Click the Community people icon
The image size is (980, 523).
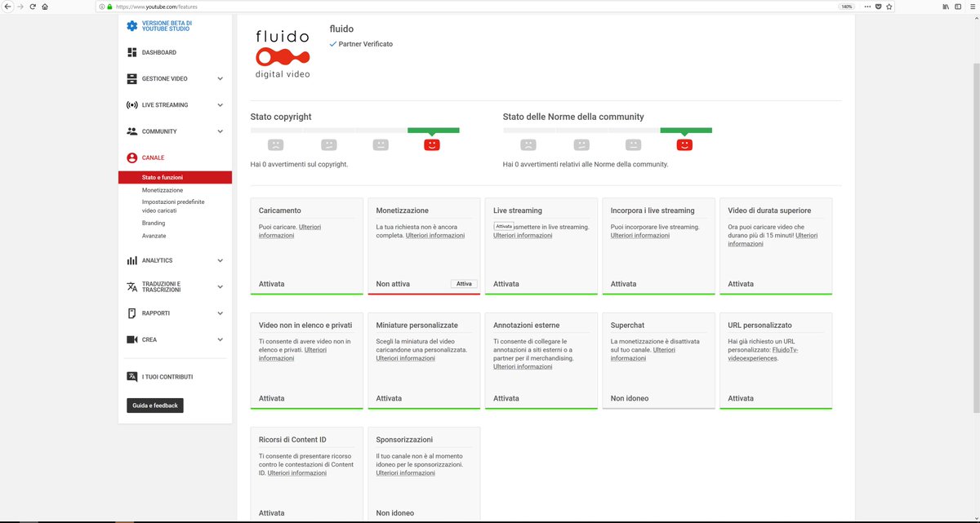pos(131,131)
